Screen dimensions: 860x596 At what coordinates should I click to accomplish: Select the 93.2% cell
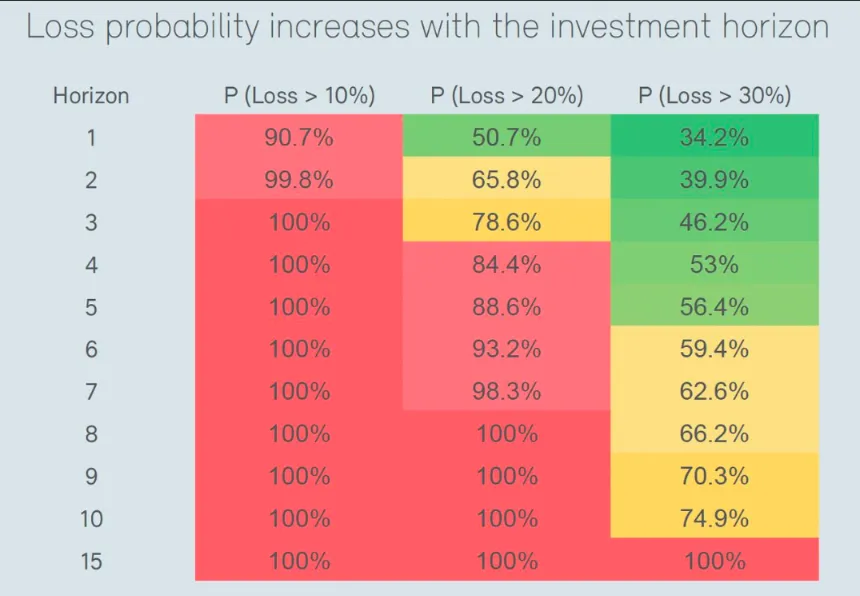[507, 349]
